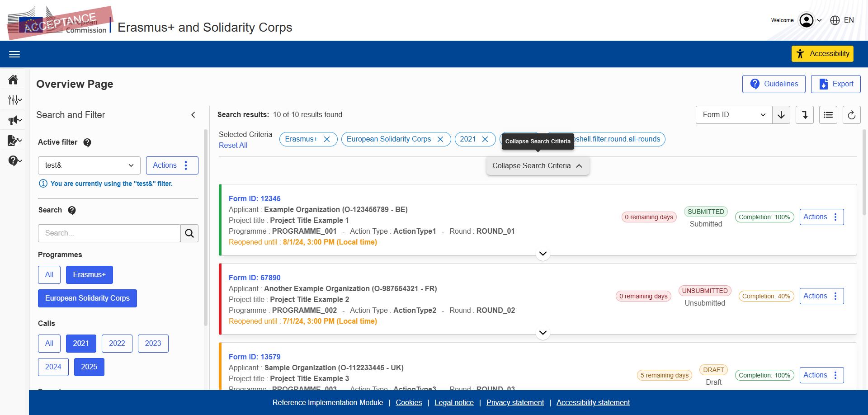Export the results
This screenshot has width=868, height=415.
(835, 84)
